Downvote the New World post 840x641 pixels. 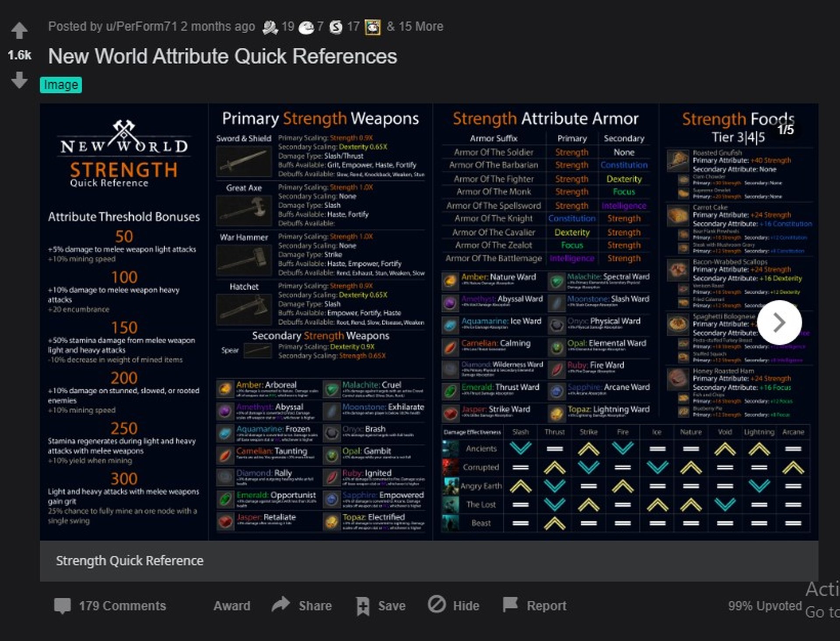click(x=19, y=81)
